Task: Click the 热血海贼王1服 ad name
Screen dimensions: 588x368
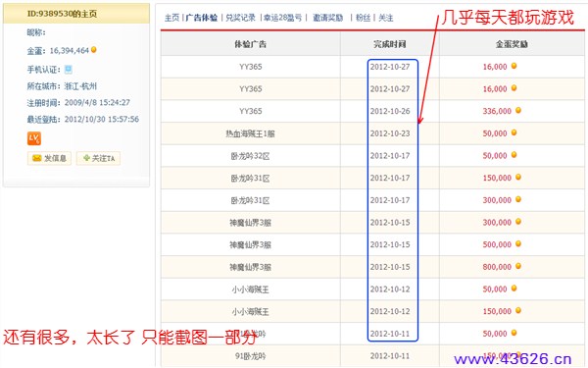Action: point(251,133)
